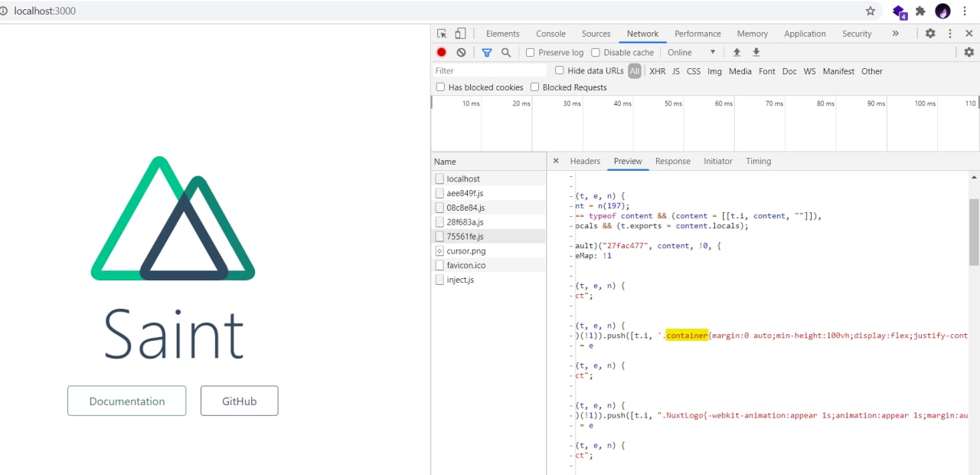This screenshot has width=980, height=475.
Task: Close the DevTools panel
Action: (x=969, y=34)
